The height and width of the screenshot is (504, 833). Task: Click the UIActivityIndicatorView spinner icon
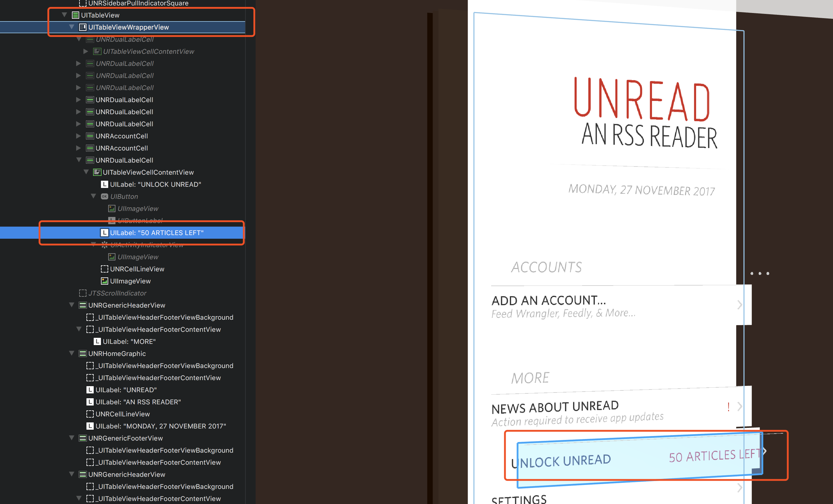point(105,245)
